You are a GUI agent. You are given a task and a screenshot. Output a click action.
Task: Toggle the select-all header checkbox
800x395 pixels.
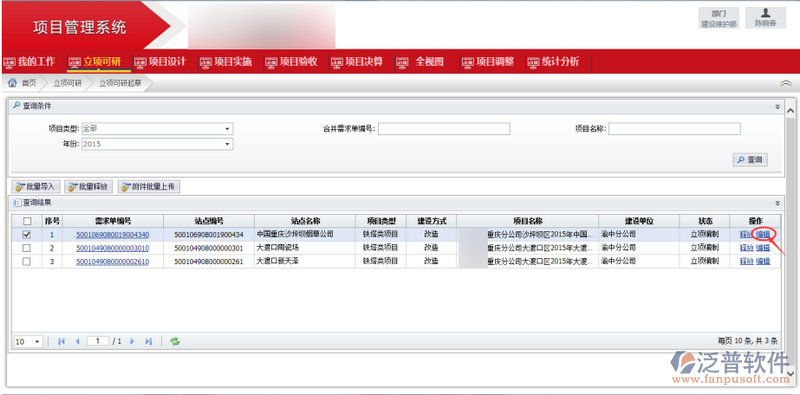[27, 221]
